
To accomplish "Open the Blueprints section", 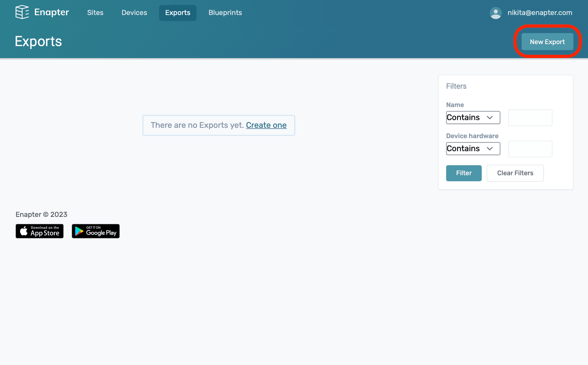I will click(x=225, y=13).
